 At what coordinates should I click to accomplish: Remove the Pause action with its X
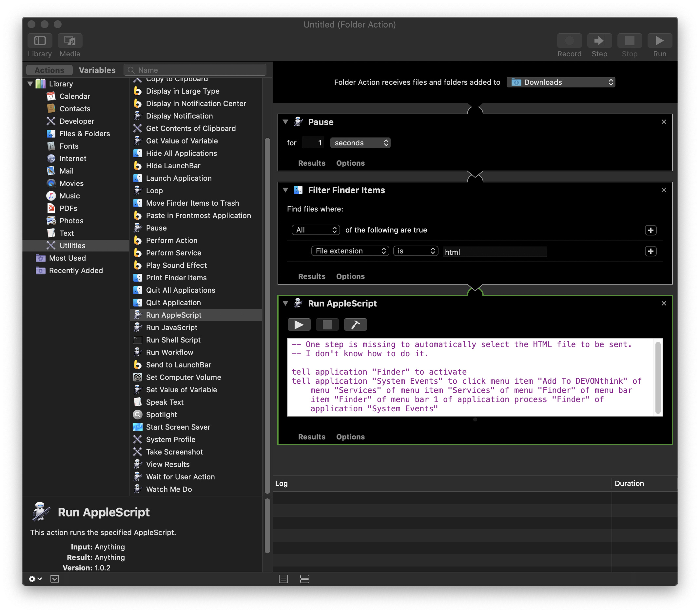pos(663,122)
